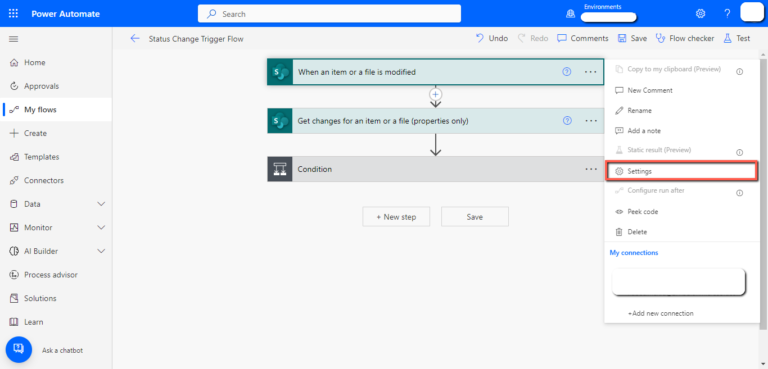Open the ellipsis menu on Get changes card
Image resolution: width=768 pixels, height=369 pixels.
(x=591, y=121)
